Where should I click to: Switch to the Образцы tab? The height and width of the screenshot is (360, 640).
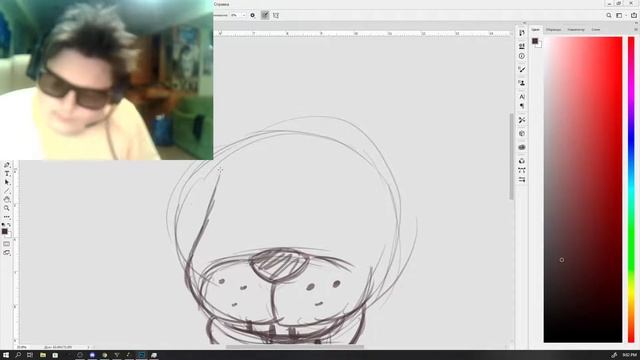coord(553,29)
